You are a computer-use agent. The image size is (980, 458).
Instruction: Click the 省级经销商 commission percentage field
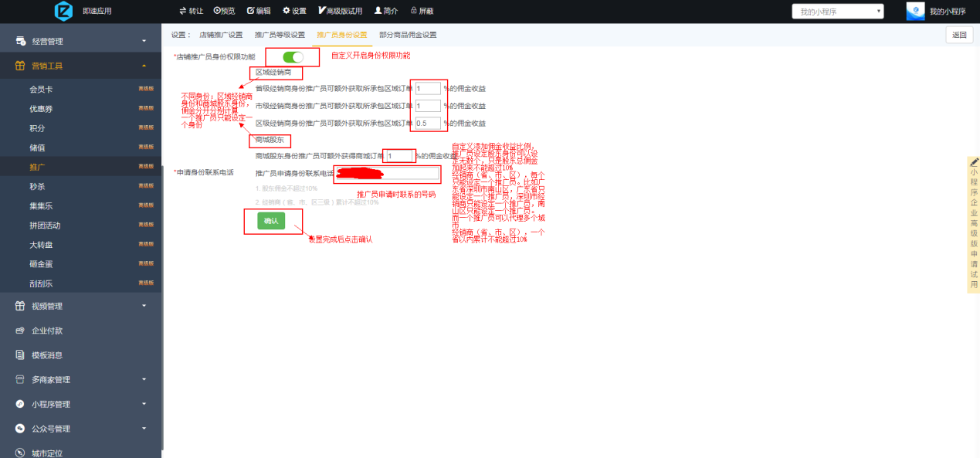tap(428, 88)
